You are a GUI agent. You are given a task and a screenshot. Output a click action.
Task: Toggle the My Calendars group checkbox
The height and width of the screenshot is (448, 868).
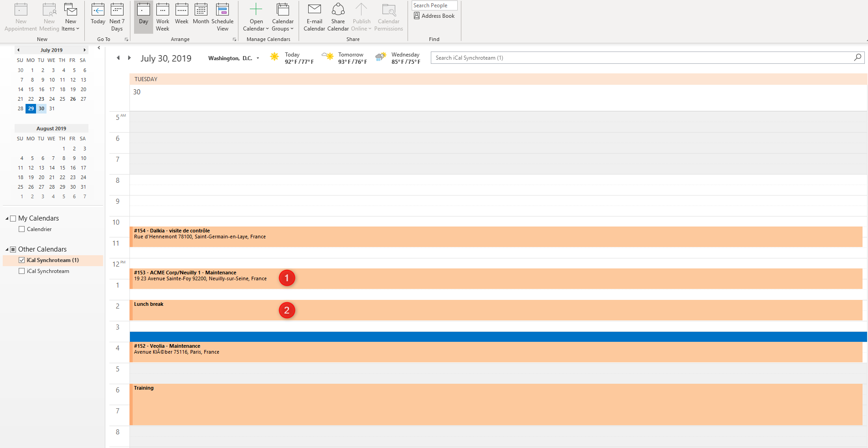13,219
